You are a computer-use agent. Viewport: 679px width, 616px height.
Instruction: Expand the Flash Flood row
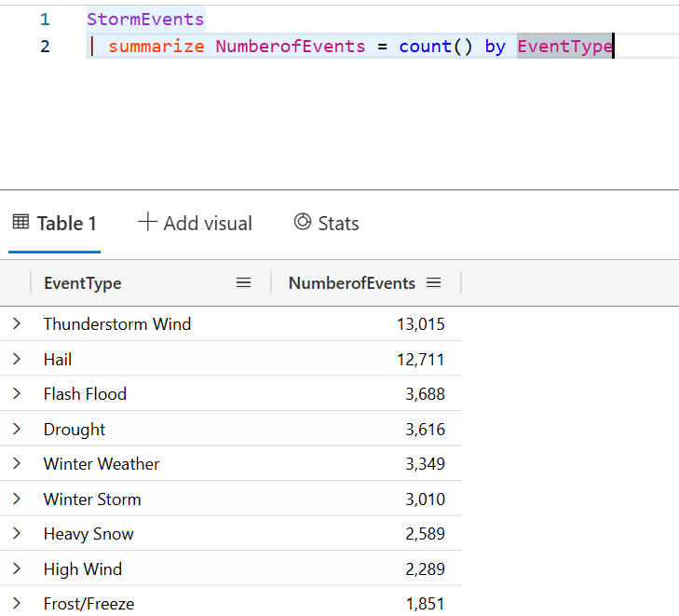(17, 393)
